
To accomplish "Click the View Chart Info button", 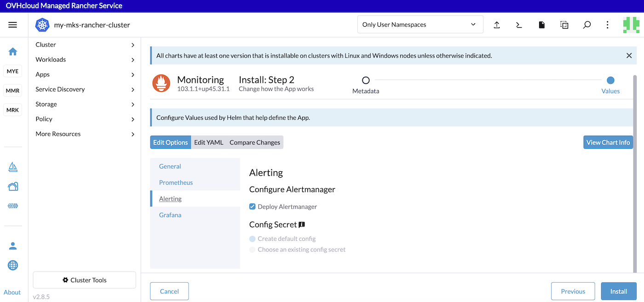I will click(x=608, y=142).
